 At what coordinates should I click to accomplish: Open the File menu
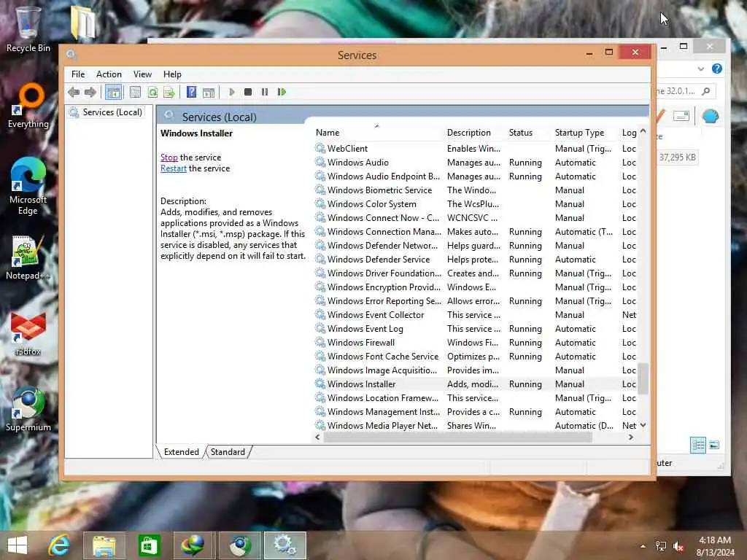tap(77, 74)
